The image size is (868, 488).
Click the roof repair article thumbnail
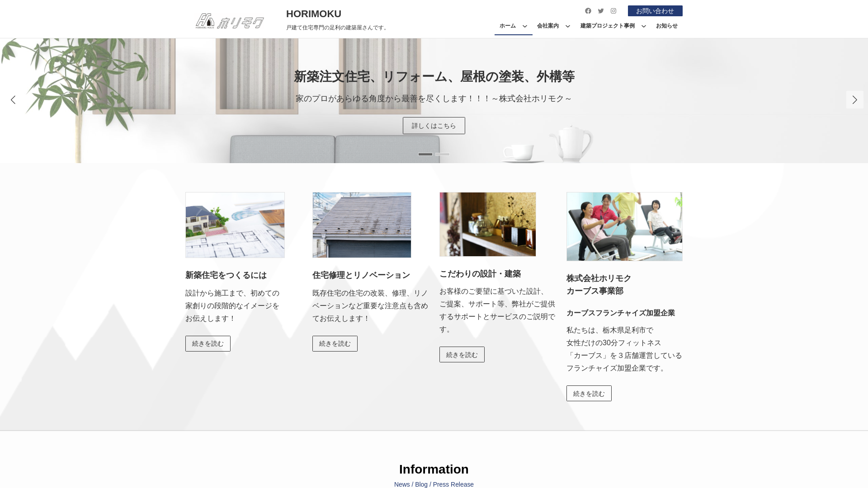[x=361, y=225]
